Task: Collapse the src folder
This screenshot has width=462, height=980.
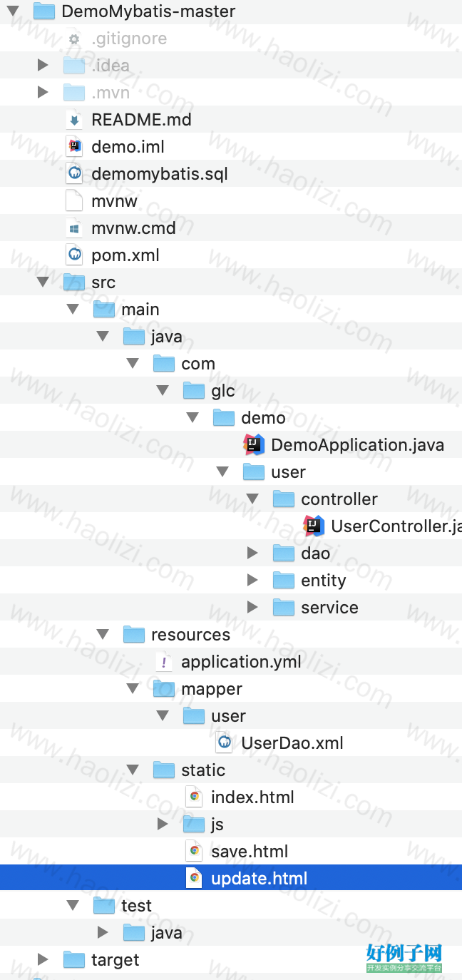Action: pyautogui.click(x=43, y=282)
